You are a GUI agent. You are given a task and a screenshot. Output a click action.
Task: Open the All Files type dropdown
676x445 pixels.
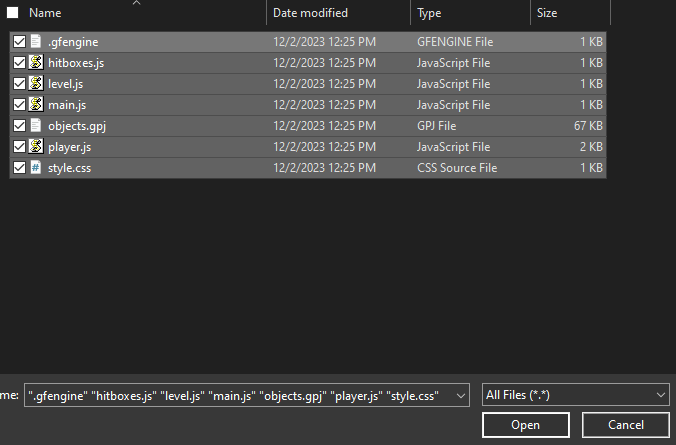coord(574,395)
